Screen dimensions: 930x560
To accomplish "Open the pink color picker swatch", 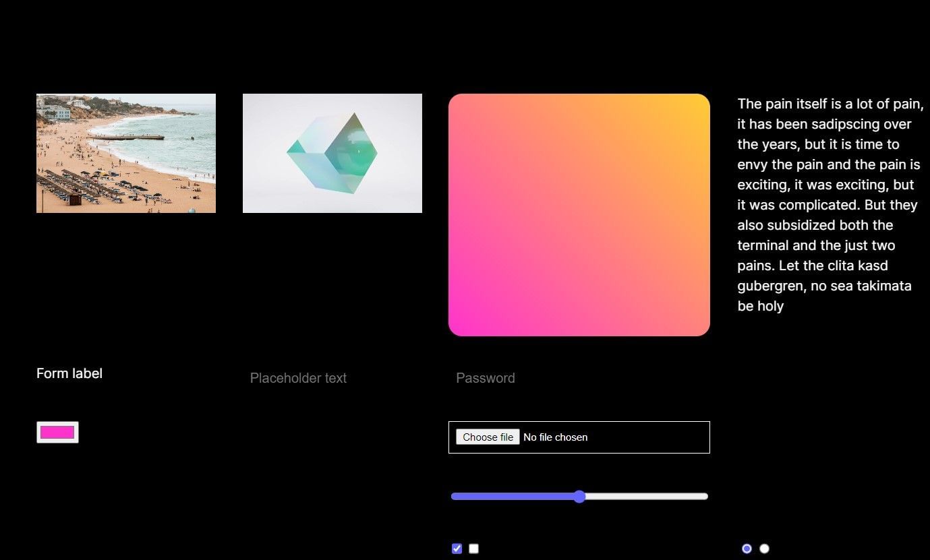I will coord(57,432).
